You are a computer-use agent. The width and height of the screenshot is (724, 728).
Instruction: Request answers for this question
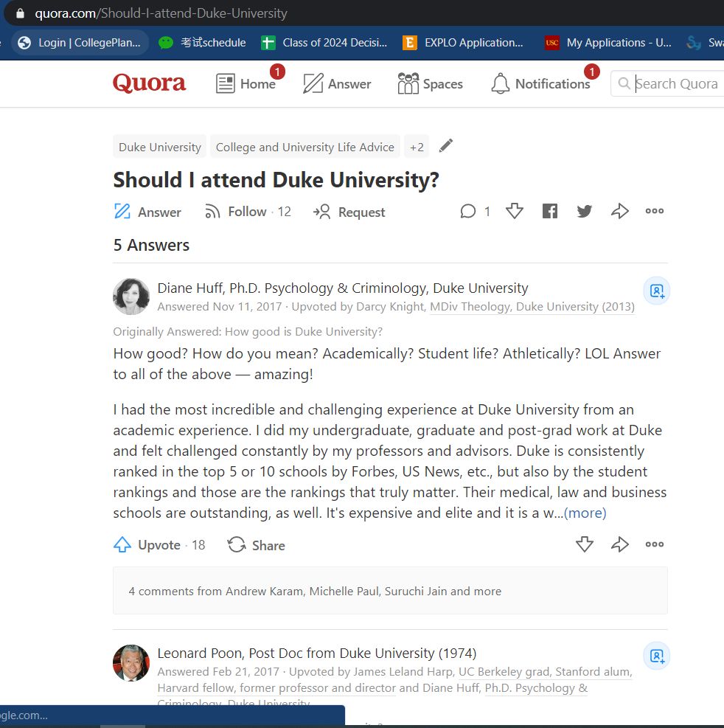point(349,212)
